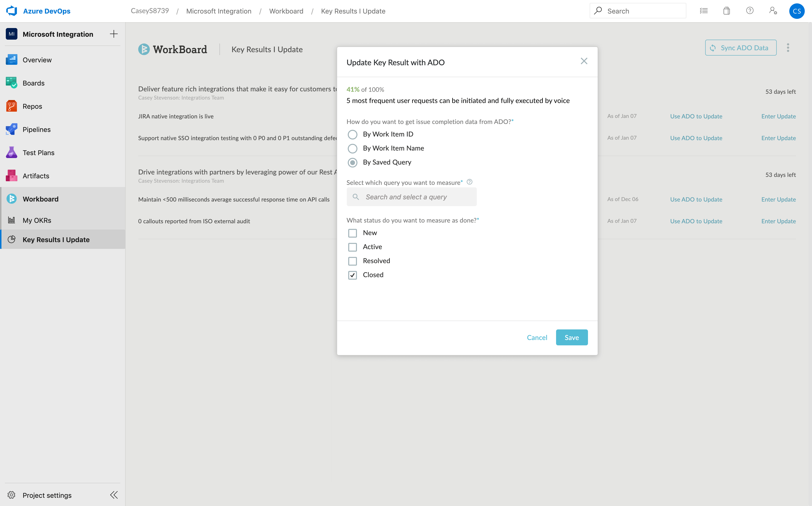
Task: Click the Sync ADO Data button
Action: (740, 48)
